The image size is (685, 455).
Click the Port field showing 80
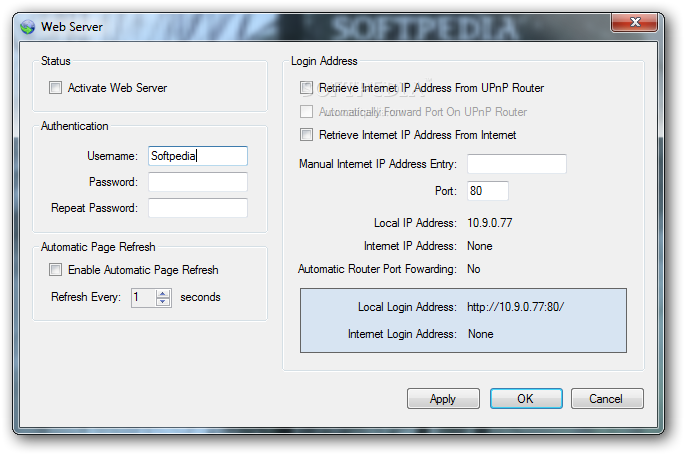pos(488,191)
